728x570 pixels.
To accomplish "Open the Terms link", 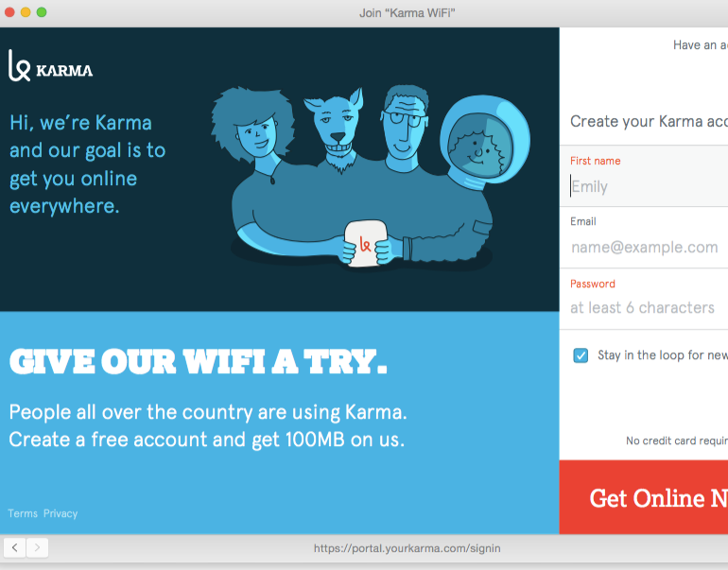I will tap(23, 513).
